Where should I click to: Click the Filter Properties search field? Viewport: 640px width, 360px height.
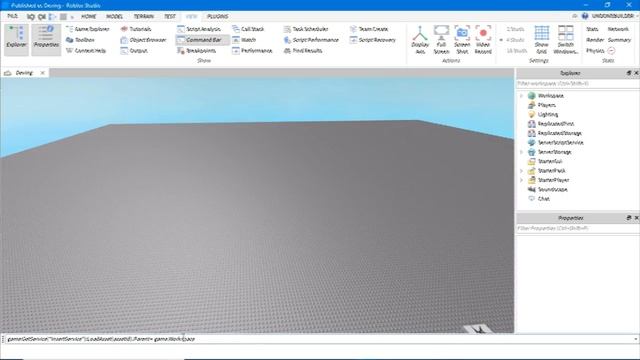578,229
